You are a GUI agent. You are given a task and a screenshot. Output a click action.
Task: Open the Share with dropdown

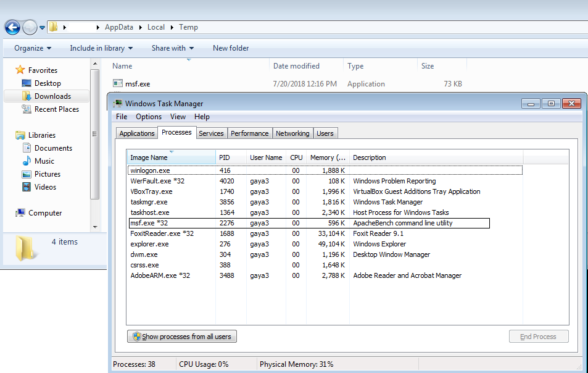coord(173,48)
